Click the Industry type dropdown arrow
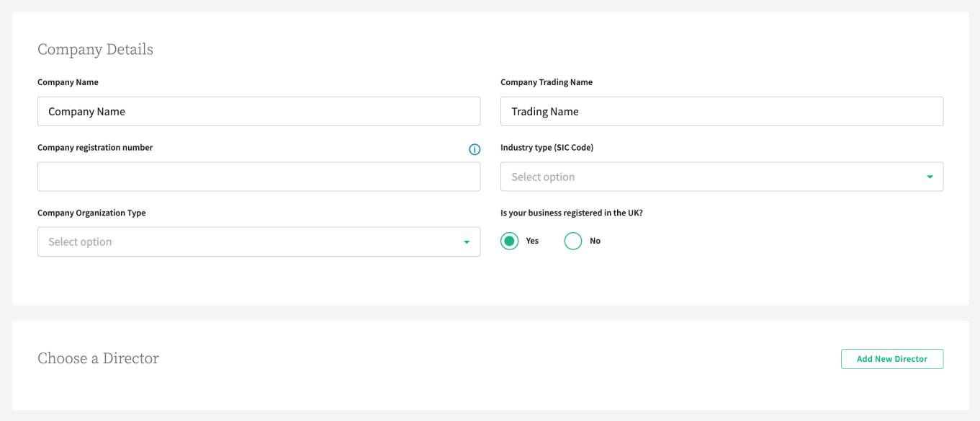This screenshot has width=980, height=421. point(930,177)
